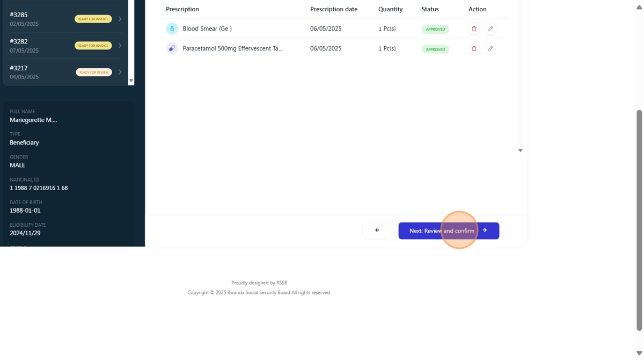Click date 02/05/2025 under claim #3285

click(24, 24)
